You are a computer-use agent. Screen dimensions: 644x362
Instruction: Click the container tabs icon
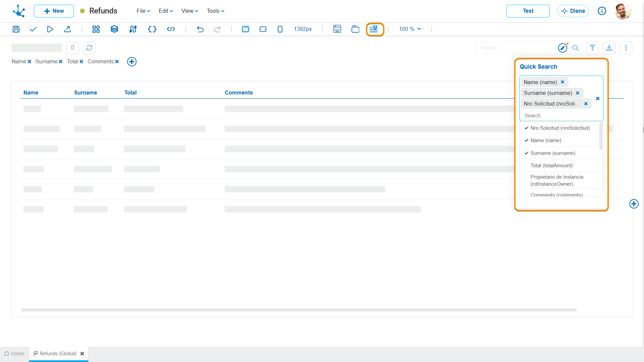(355, 29)
